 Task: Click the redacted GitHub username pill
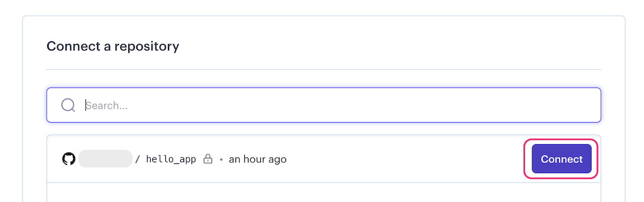(105, 159)
